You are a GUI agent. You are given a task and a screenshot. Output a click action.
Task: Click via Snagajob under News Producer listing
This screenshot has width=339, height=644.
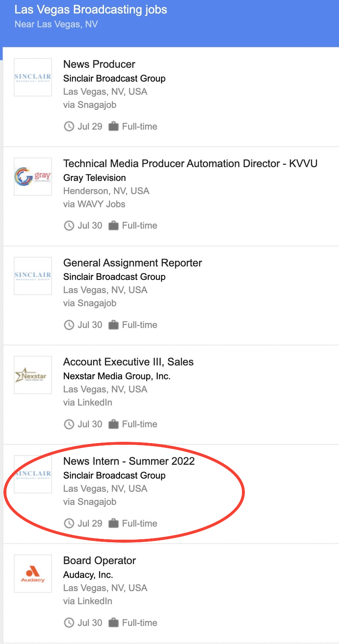click(90, 105)
